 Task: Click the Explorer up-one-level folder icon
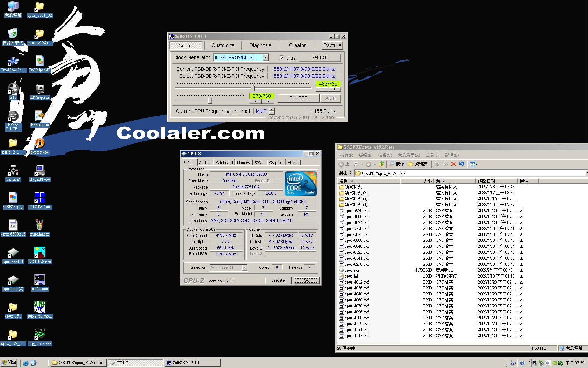pyautogui.click(x=381, y=164)
